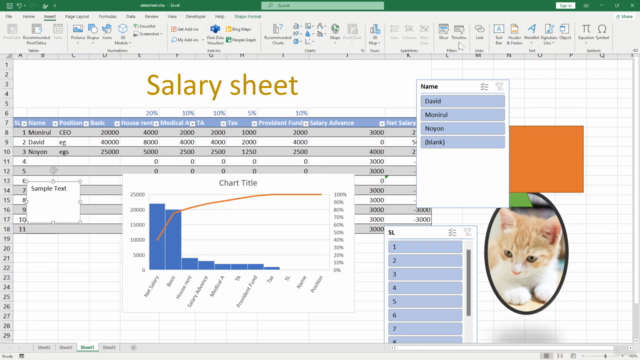The width and height of the screenshot is (640, 360).
Task: Select item 6 in SL slicer
Action: pos(425,315)
